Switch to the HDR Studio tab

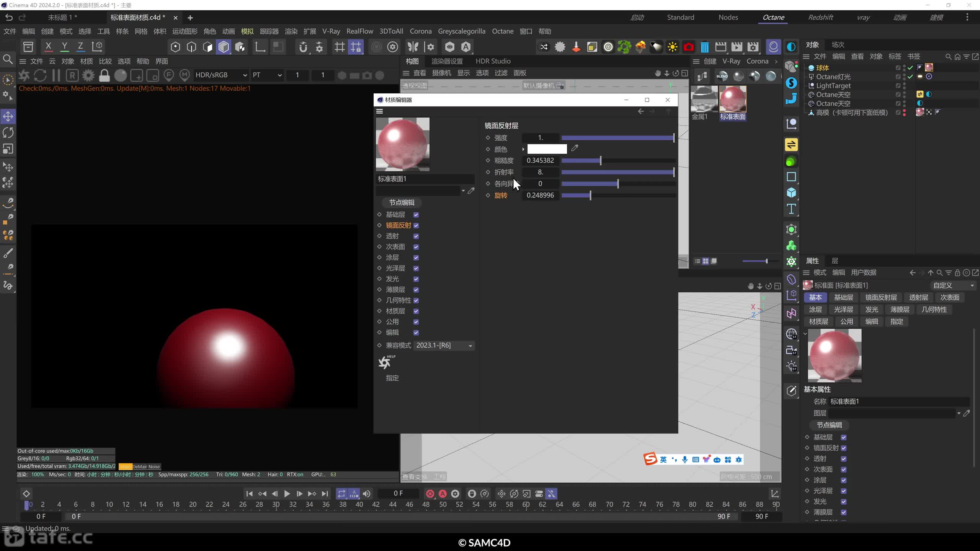493,61
